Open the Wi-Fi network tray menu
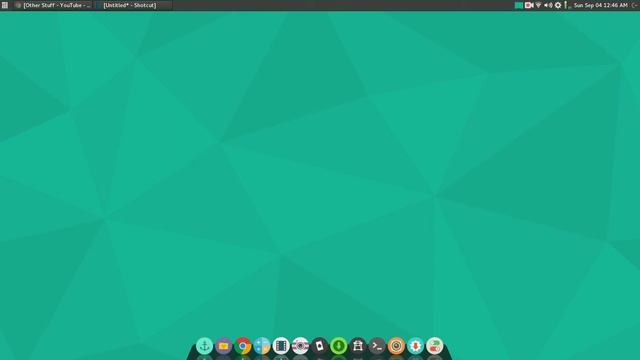640x360 pixels. [x=538, y=5]
